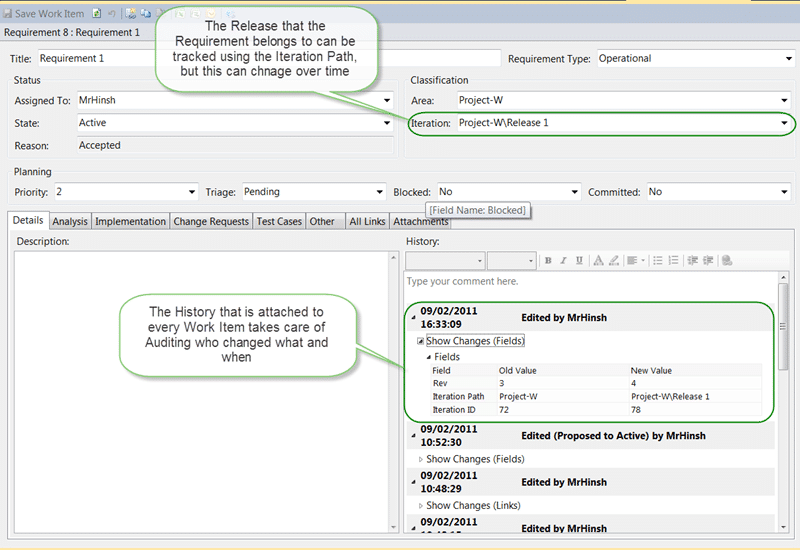Switch to the Implementation tab
Viewport: 800px width, 550px height.
coord(130,221)
